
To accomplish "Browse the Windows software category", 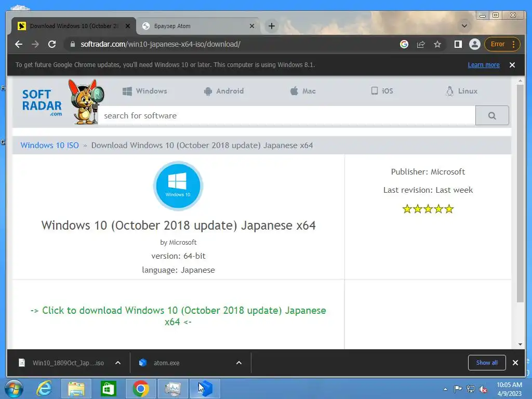I will pyautogui.click(x=145, y=91).
